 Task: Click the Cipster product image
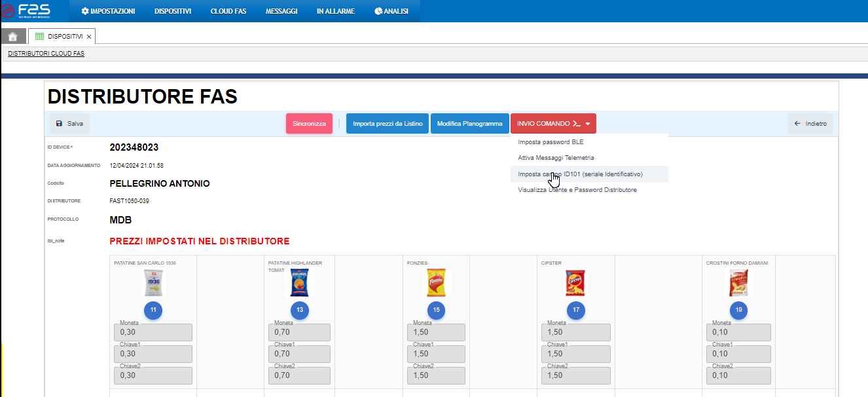click(x=575, y=283)
